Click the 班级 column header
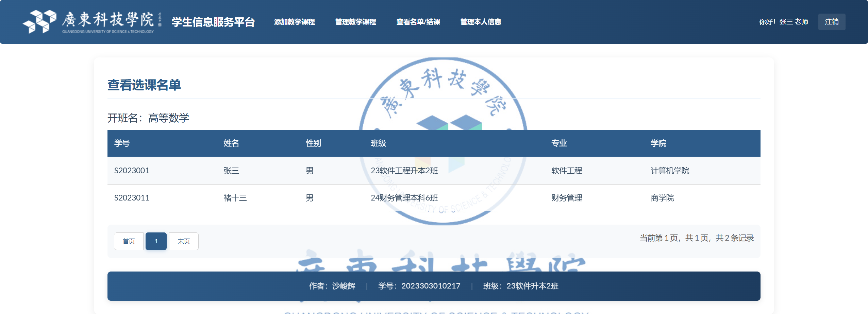This screenshot has height=314, width=868. coord(378,143)
